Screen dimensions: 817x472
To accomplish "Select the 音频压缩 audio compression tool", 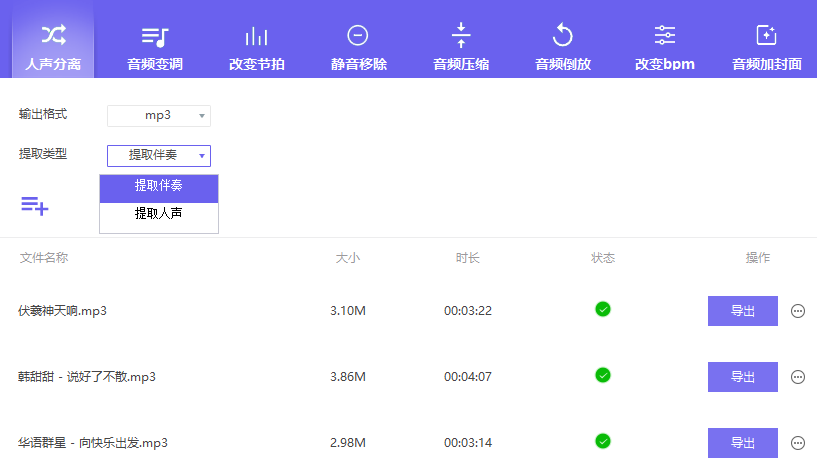I will (x=461, y=48).
